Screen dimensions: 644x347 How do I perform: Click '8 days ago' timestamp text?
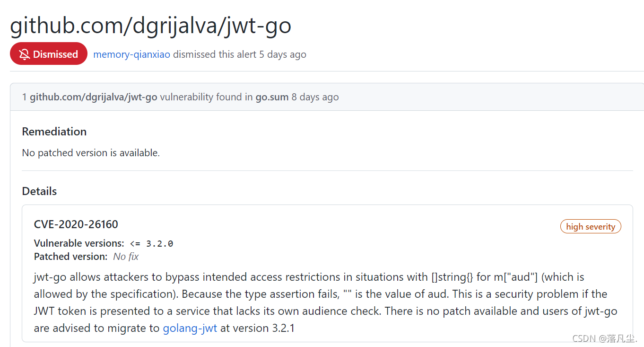point(315,97)
